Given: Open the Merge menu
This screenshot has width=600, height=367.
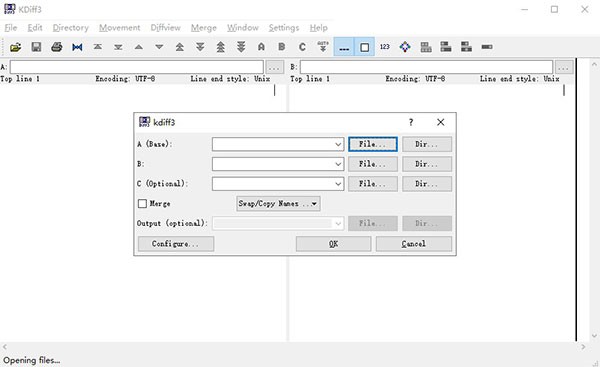Looking at the screenshot, I should click(204, 28).
